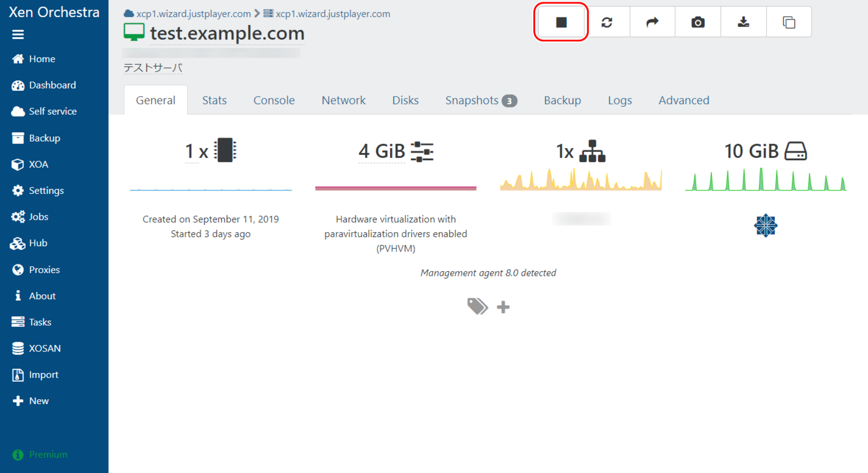Image resolution: width=868 pixels, height=473 pixels.
Task: Click the Premium label
Action: [x=48, y=455]
